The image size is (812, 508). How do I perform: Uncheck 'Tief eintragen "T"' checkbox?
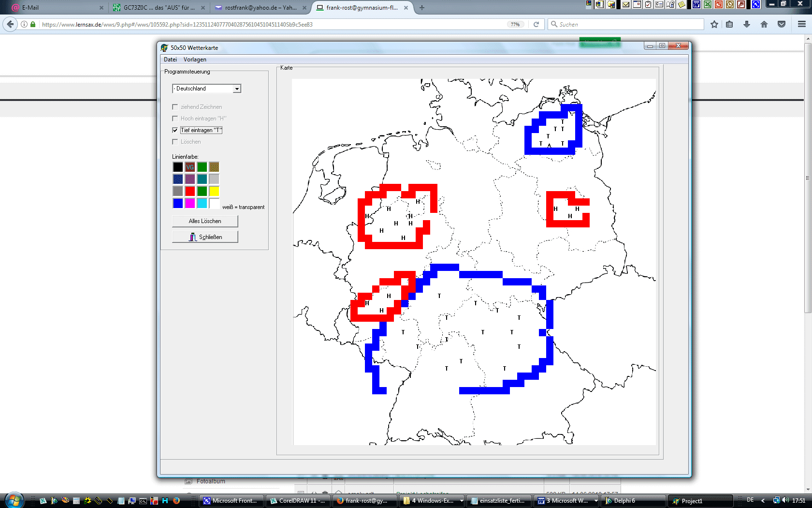[x=175, y=130]
